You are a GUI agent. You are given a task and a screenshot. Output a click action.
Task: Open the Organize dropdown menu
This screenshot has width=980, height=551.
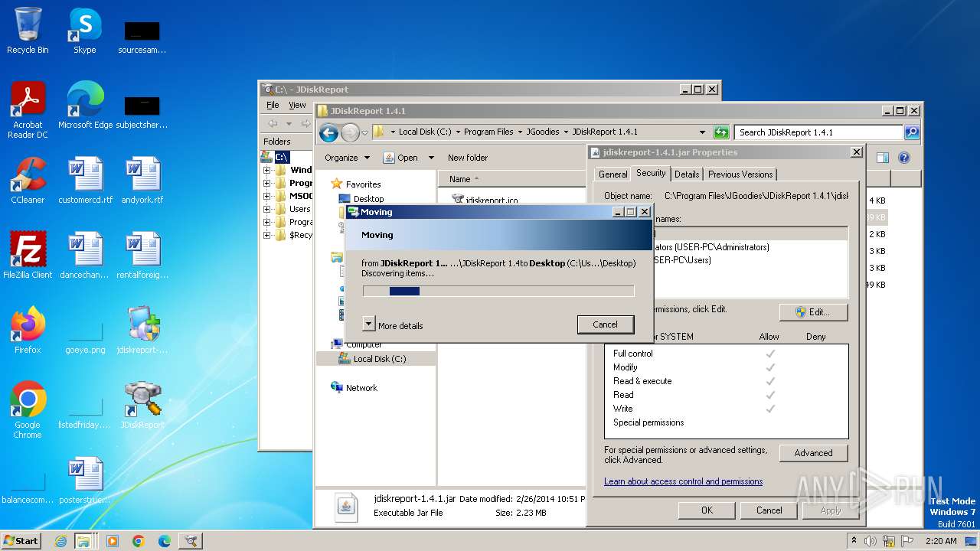[347, 158]
